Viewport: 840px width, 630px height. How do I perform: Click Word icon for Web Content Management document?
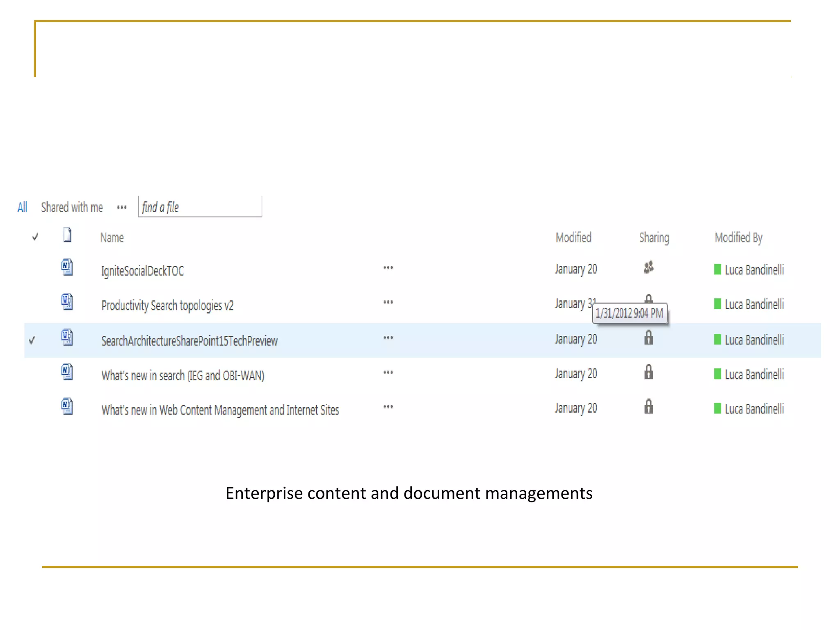pos(67,406)
